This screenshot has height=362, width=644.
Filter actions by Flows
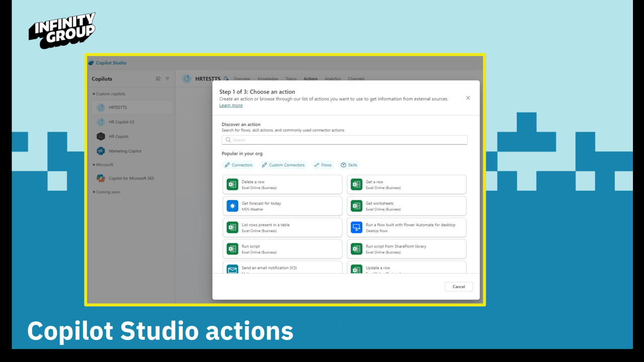(x=323, y=165)
